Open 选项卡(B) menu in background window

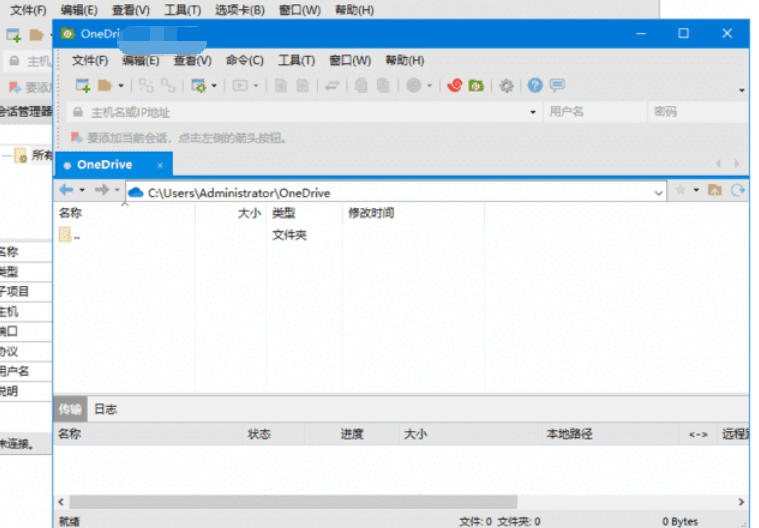pyautogui.click(x=240, y=10)
